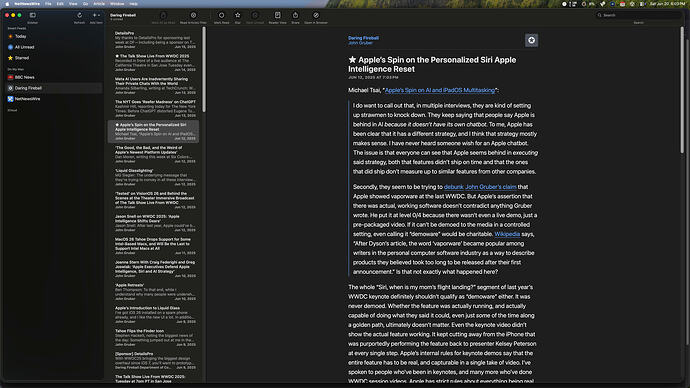Select 'MacOS 26 Tahoe Drops Support' article
This screenshot has height=388, width=690.
[x=153, y=245]
